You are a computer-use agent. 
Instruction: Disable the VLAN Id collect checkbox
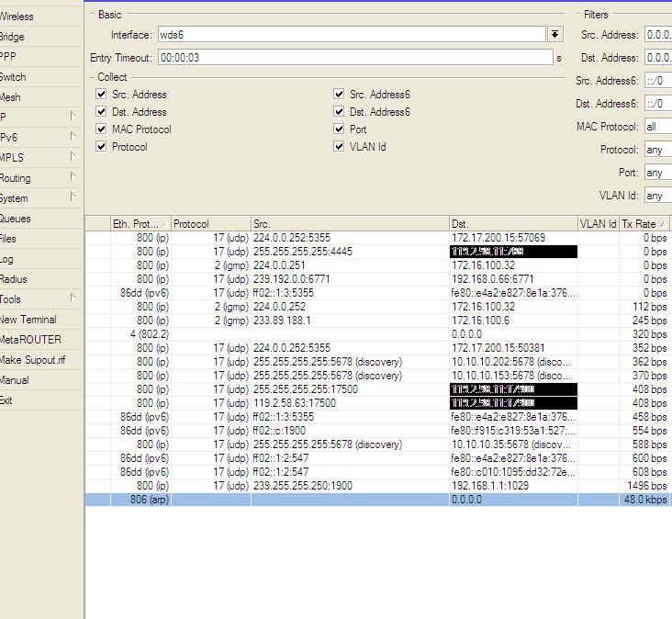[x=339, y=147]
